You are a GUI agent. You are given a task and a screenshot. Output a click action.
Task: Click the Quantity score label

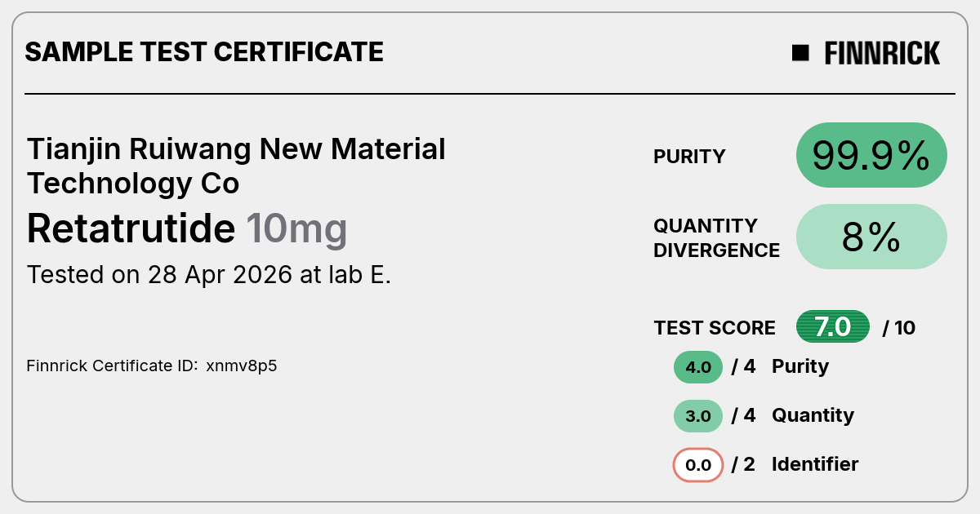(813, 415)
